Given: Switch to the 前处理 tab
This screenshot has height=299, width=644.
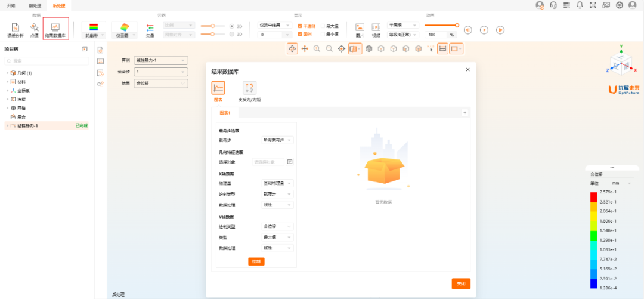Looking at the screenshot, I should [x=35, y=6].
